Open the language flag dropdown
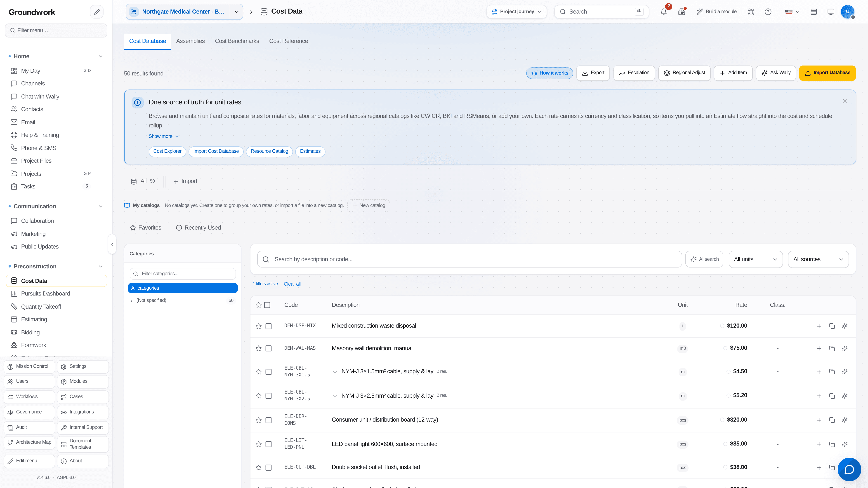This screenshot has height=488, width=868. click(792, 12)
